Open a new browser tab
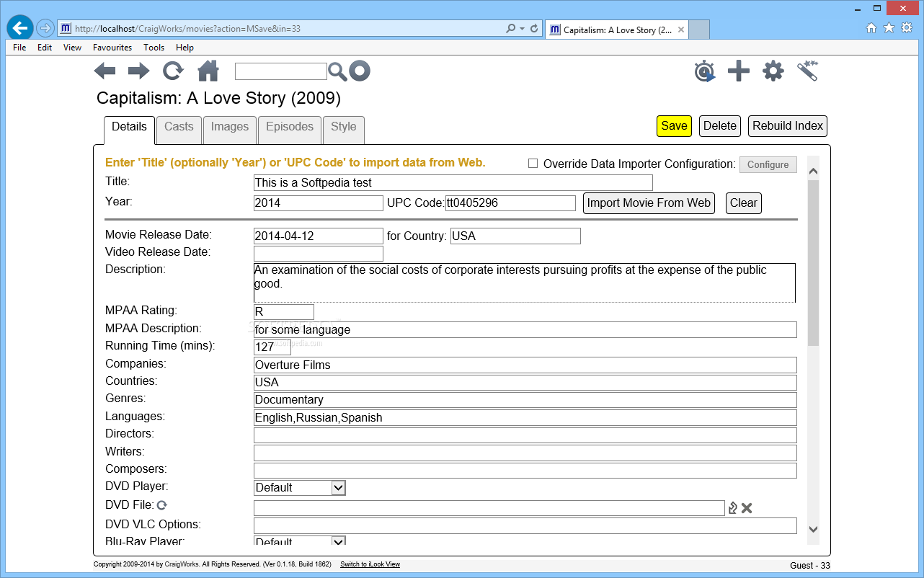 pos(699,30)
